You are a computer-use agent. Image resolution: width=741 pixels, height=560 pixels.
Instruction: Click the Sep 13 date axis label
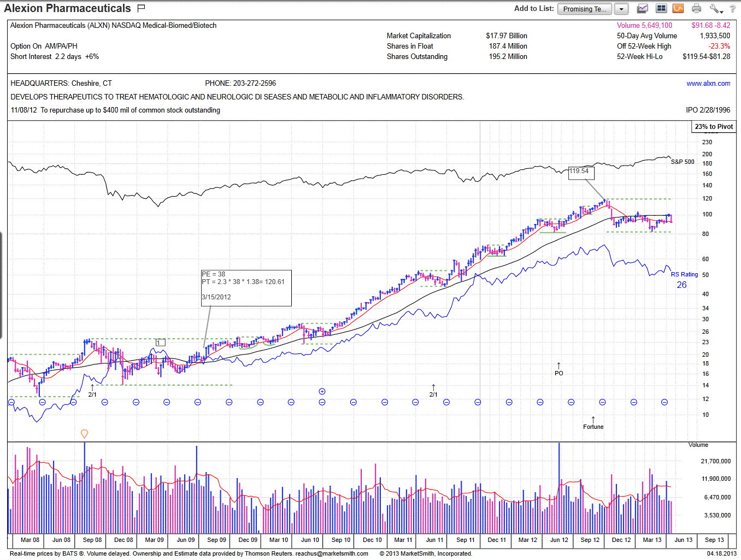(714, 540)
